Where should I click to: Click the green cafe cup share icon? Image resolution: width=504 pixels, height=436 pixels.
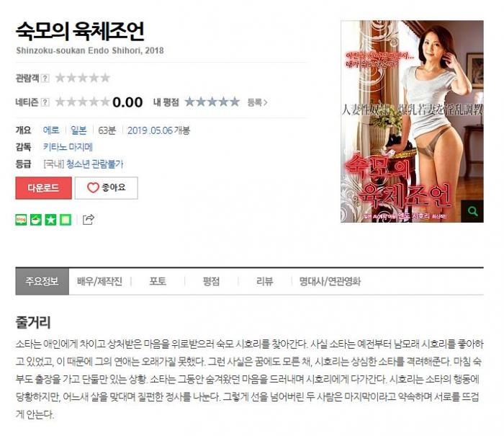click(36, 220)
